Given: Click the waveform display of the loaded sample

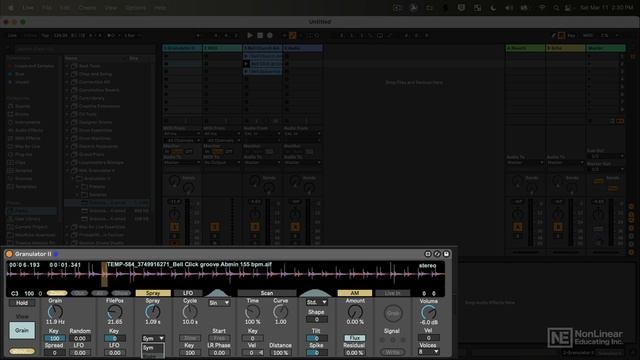Looking at the screenshot, I should coord(225,274).
